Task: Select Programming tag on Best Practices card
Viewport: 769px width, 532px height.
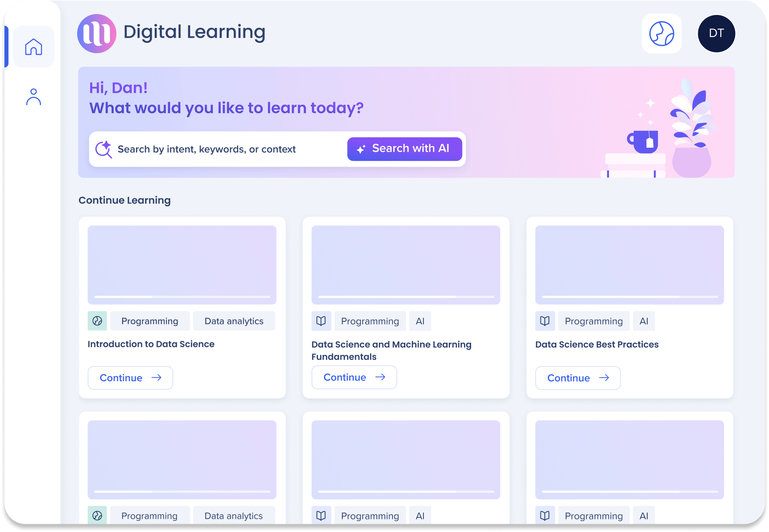Action: (593, 321)
